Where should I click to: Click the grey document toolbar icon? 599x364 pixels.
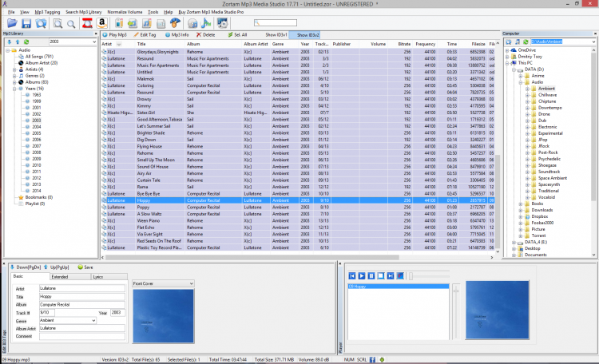click(161, 24)
